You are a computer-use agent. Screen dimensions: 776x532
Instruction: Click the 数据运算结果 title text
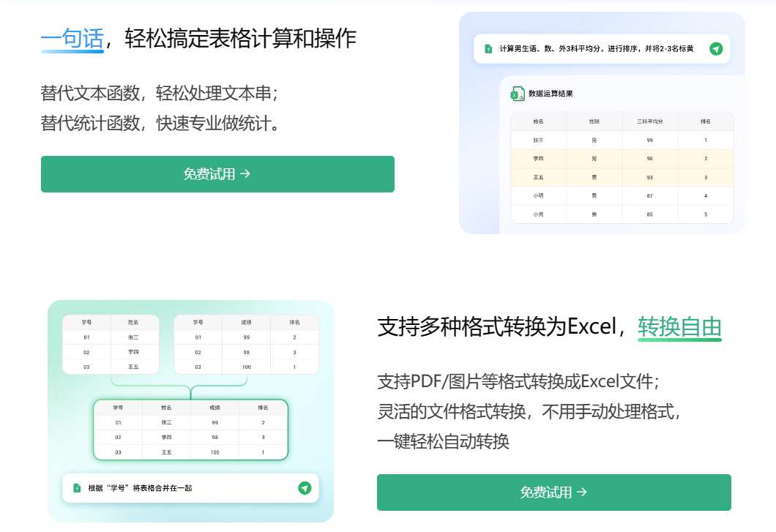[x=551, y=94]
